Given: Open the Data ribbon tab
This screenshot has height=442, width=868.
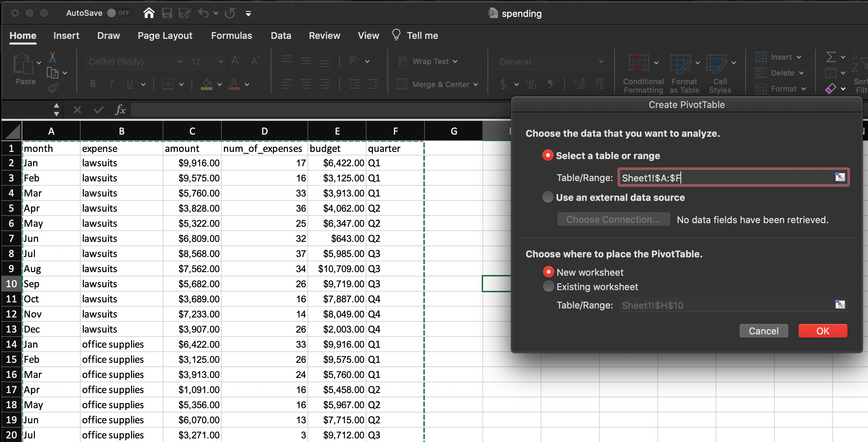Looking at the screenshot, I should [x=281, y=35].
